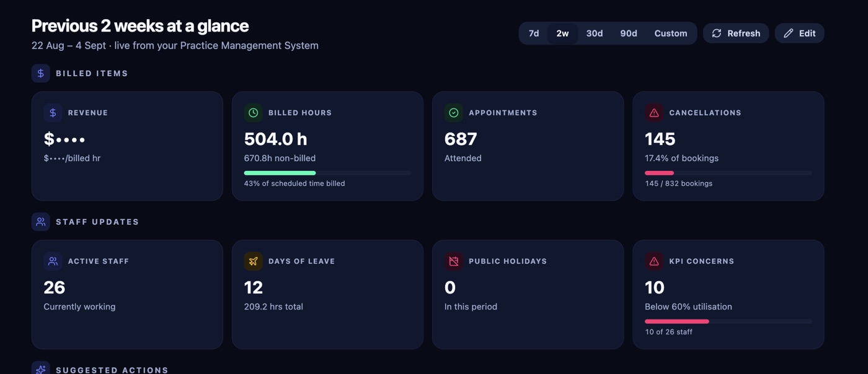Click the 145 / 832 bookings text
The width and height of the screenshot is (868, 374).
679,183
